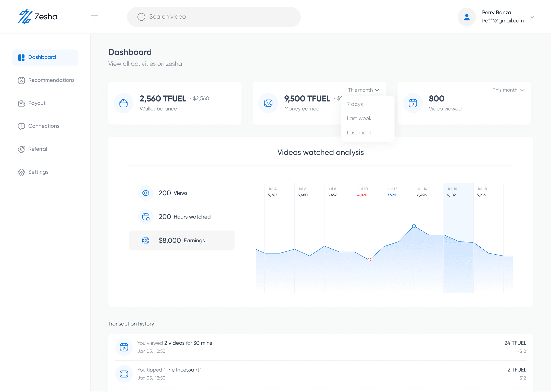
Task: Click the user avatar icon
Action: [467, 17]
